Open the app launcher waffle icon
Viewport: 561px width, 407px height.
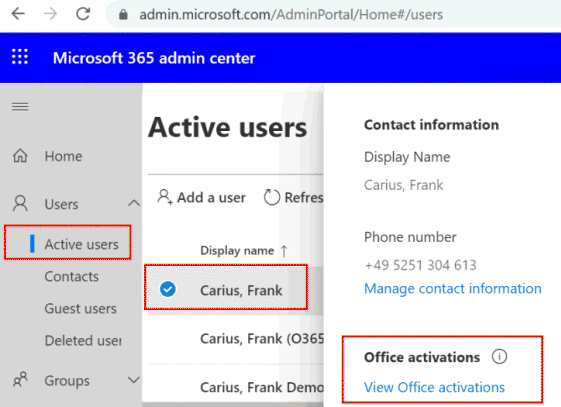point(20,57)
